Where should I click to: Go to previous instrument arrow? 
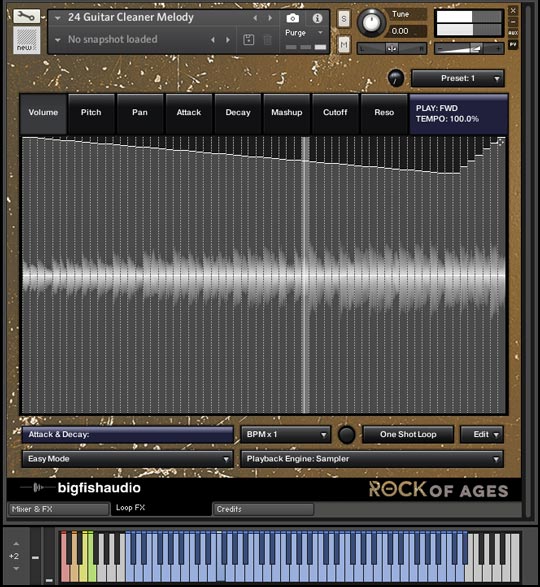255,18
